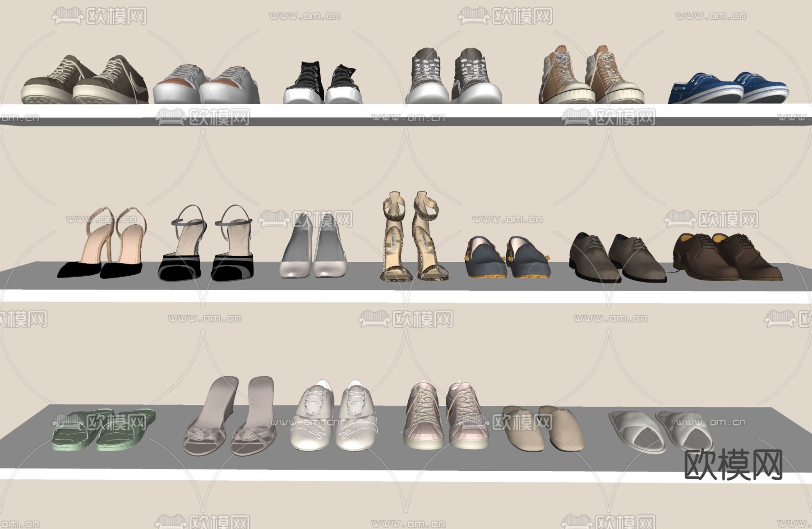Image resolution: width=812 pixels, height=529 pixels.
Task: Choose the black heels with gray ankle straps
Action: [206, 243]
